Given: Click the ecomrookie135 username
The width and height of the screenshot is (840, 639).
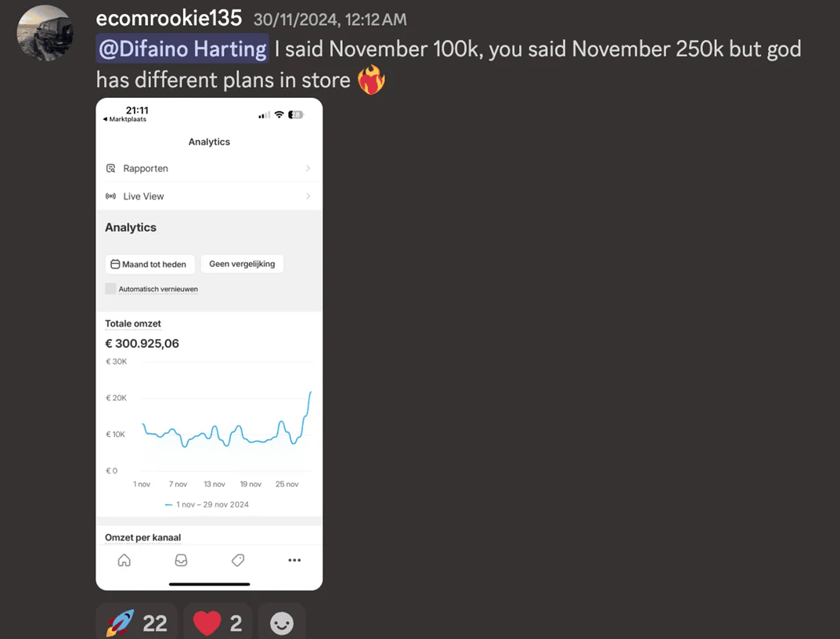Looking at the screenshot, I should pyautogui.click(x=168, y=18).
